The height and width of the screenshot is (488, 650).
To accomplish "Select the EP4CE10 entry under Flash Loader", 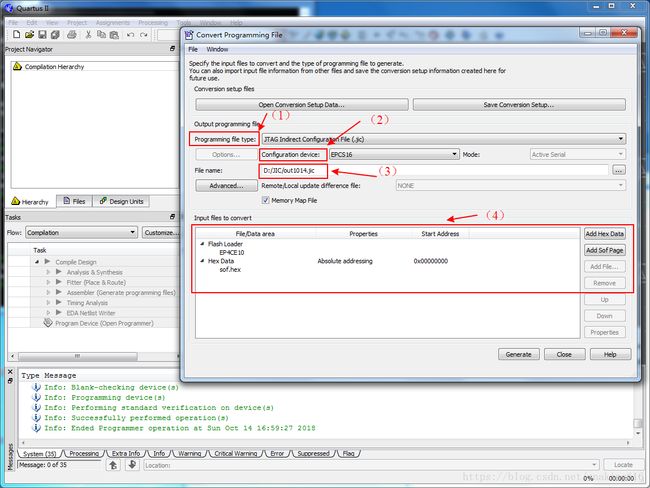I will coord(232,252).
